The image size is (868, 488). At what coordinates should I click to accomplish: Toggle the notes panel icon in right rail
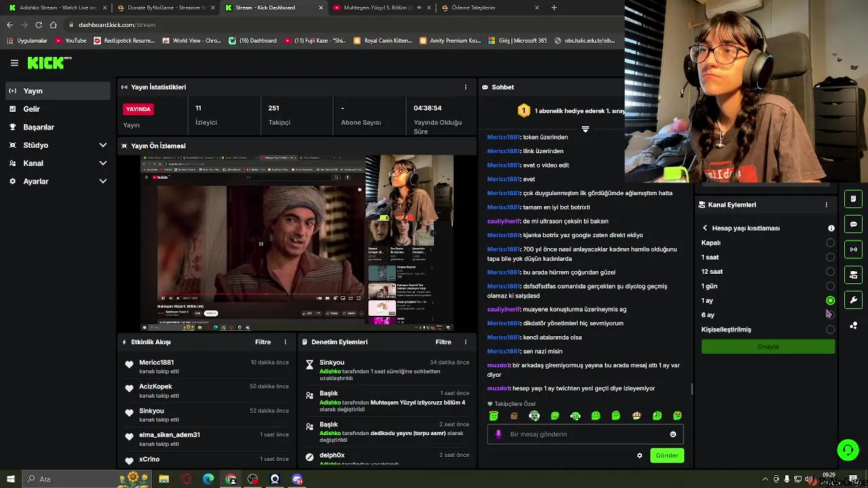[853, 199]
